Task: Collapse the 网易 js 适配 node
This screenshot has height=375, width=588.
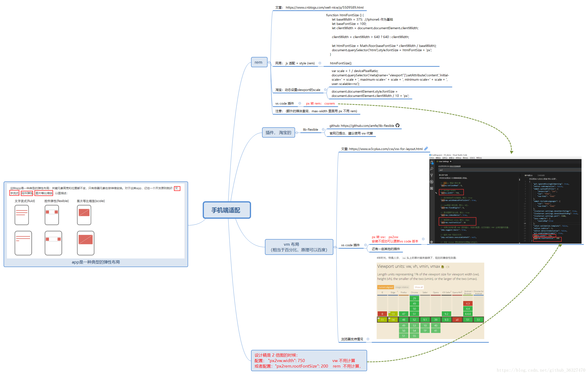Action: 320,63
